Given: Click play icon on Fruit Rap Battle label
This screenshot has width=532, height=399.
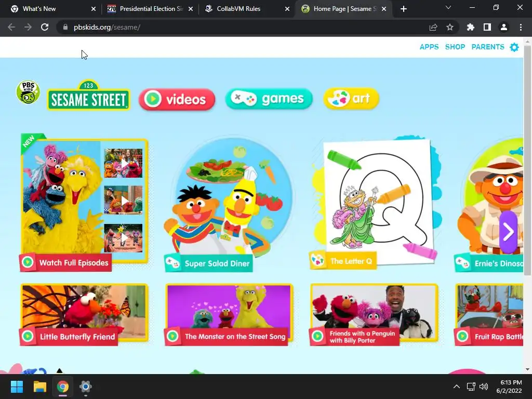Looking at the screenshot, I should coord(462,336).
